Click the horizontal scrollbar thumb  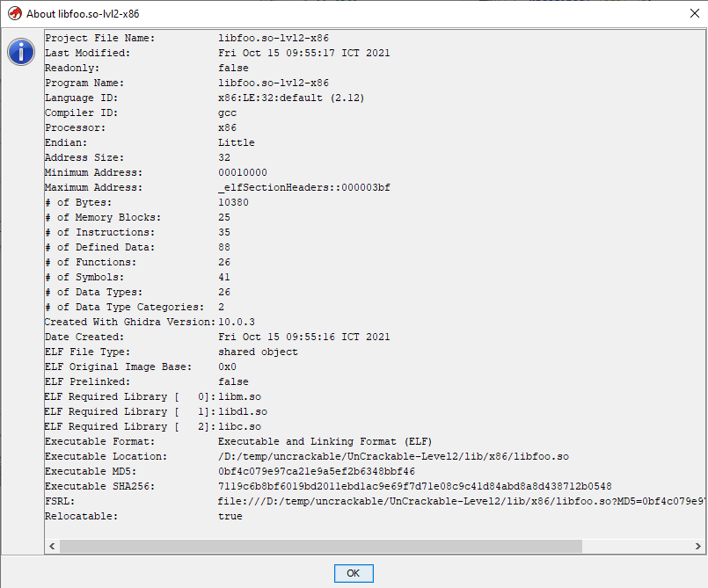320,546
